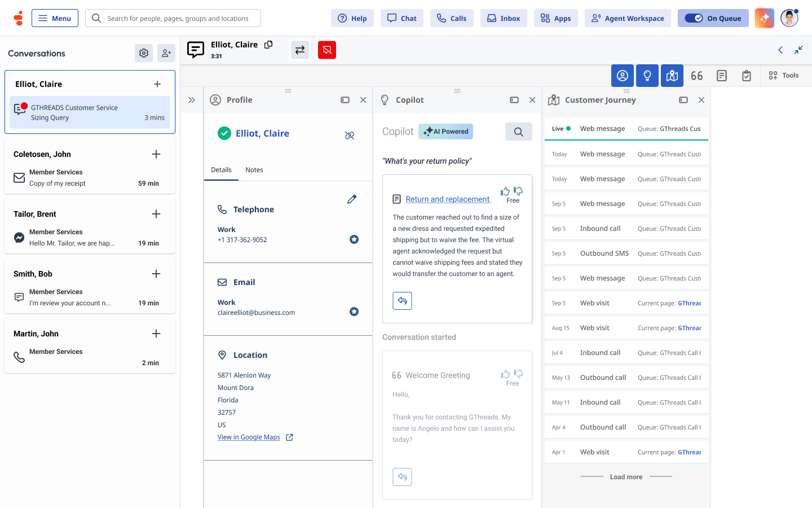Toggle the On Queue switch
Image resolution: width=812 pixels, height=508 pixels.
click(694, 18)
